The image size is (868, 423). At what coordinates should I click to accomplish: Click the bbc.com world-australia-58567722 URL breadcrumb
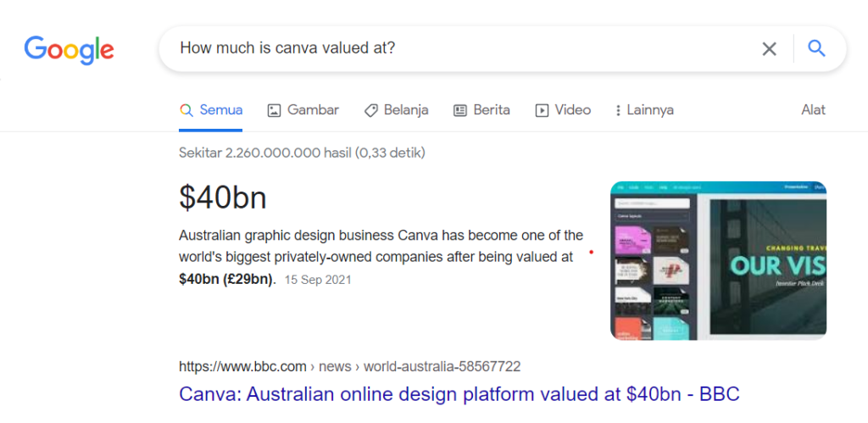pyautogui.click(x=349, y=366)
